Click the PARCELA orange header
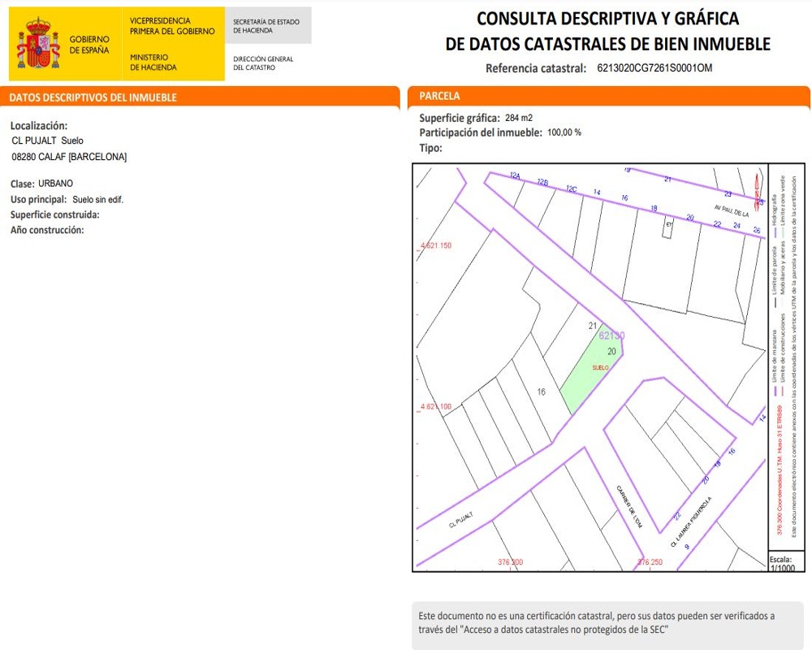The width and height of the screenshot is (812, 650). click(x=608, y=96)
